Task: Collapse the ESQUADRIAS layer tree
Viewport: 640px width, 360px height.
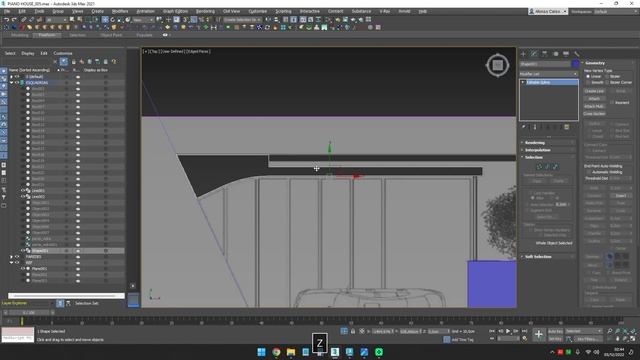Action: (x=11, y=82)
